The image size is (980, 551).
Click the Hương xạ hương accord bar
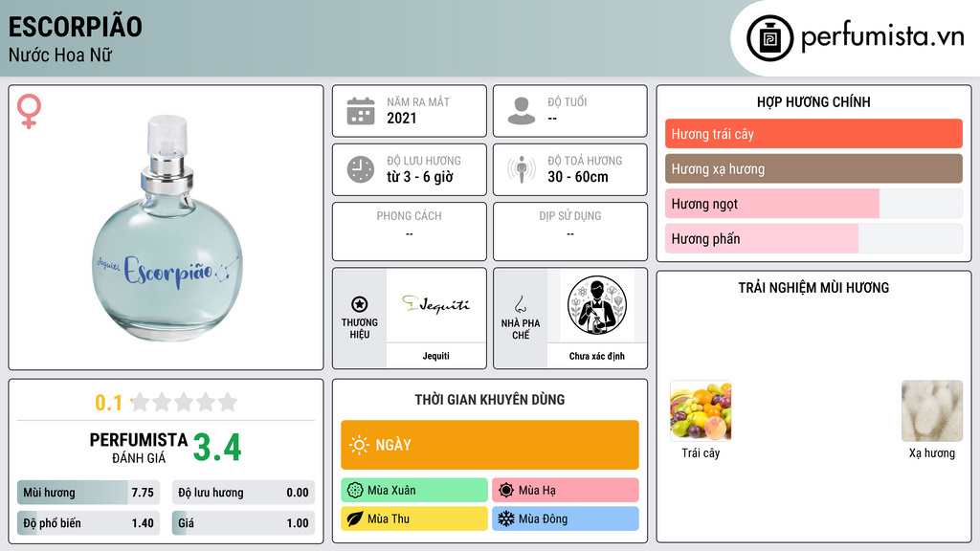813,168
